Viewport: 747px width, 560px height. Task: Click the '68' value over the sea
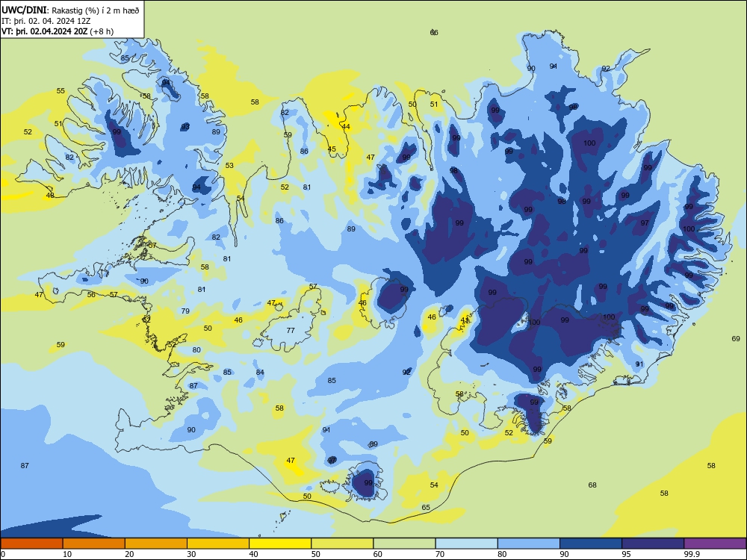[x=592, y=485]
